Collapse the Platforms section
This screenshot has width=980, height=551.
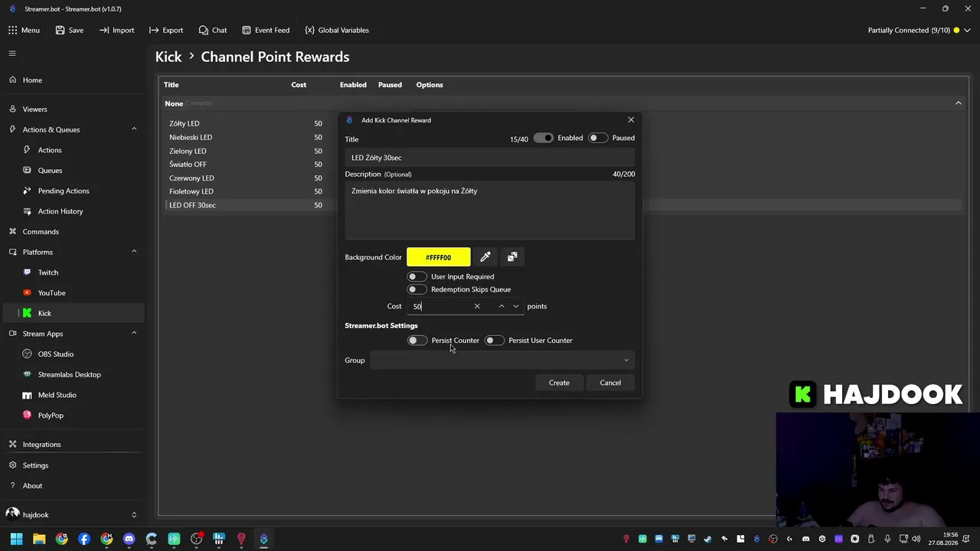pyautogui.click(x=134, y=252)
